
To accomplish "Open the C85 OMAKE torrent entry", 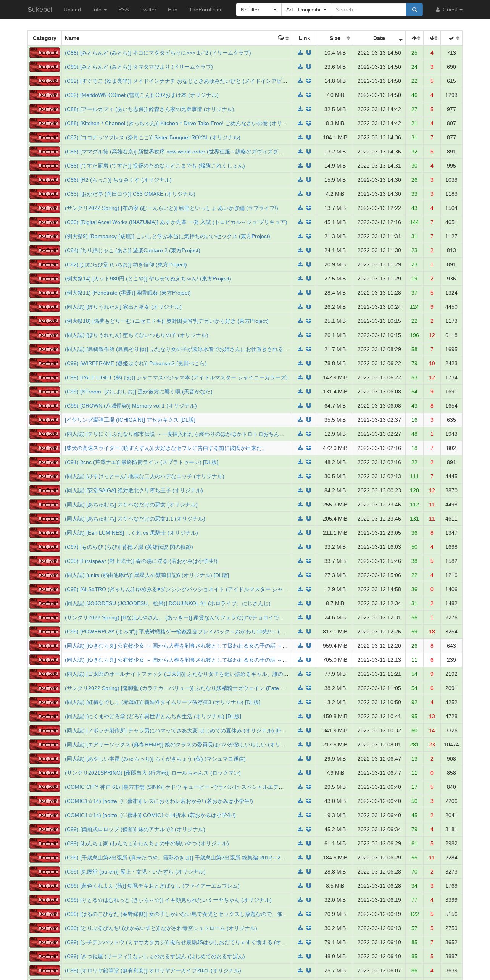I will tap(130, 194).
